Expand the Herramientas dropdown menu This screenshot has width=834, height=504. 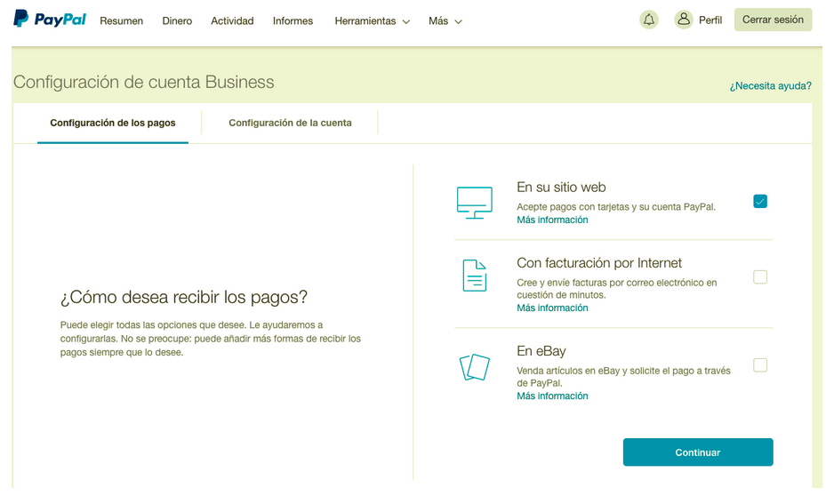pyautogui.click(x=372, y=21)
